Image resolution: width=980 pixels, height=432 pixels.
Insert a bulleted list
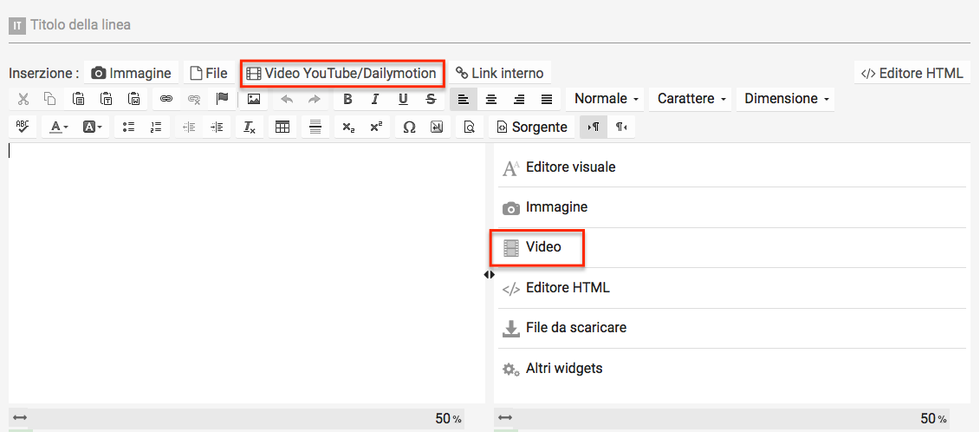[128, 127]
